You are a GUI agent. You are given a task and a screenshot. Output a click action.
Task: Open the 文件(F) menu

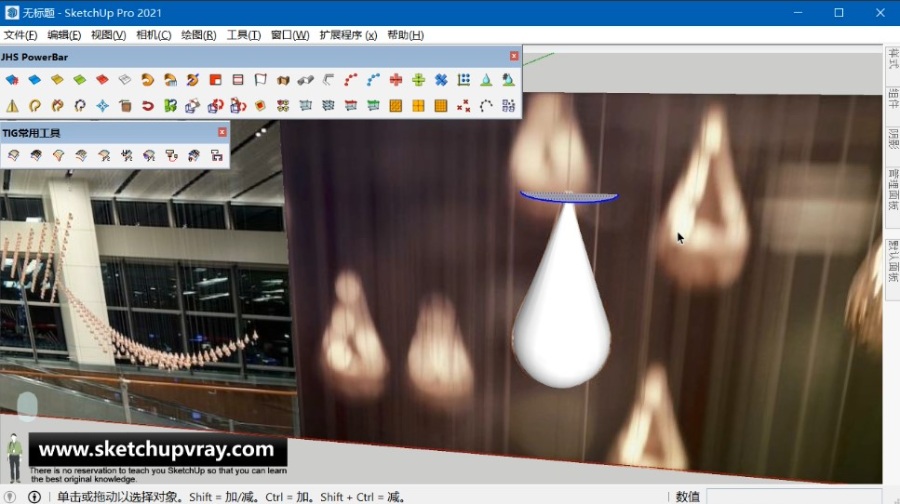click(21, 35)
